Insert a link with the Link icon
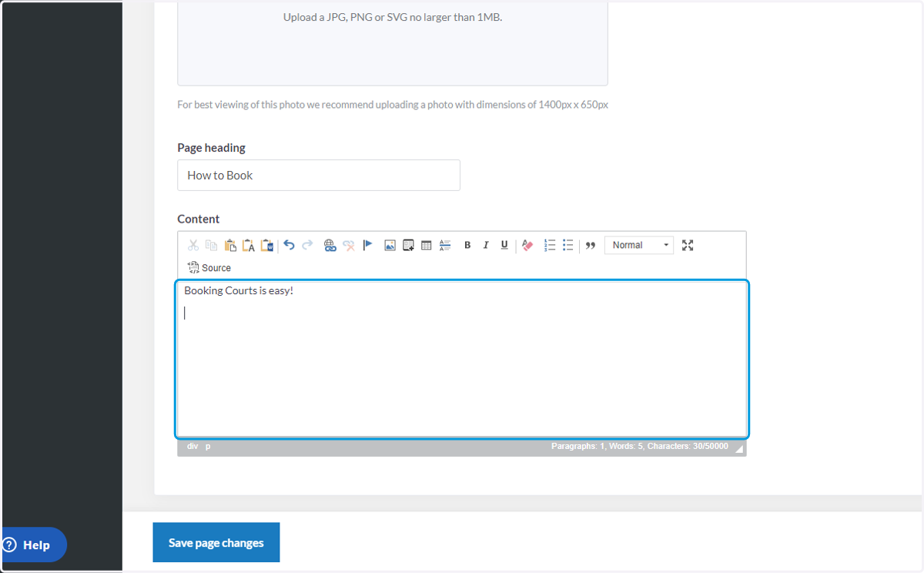The height and width of the screenshot is (573, 924). (x=330, y=245)
